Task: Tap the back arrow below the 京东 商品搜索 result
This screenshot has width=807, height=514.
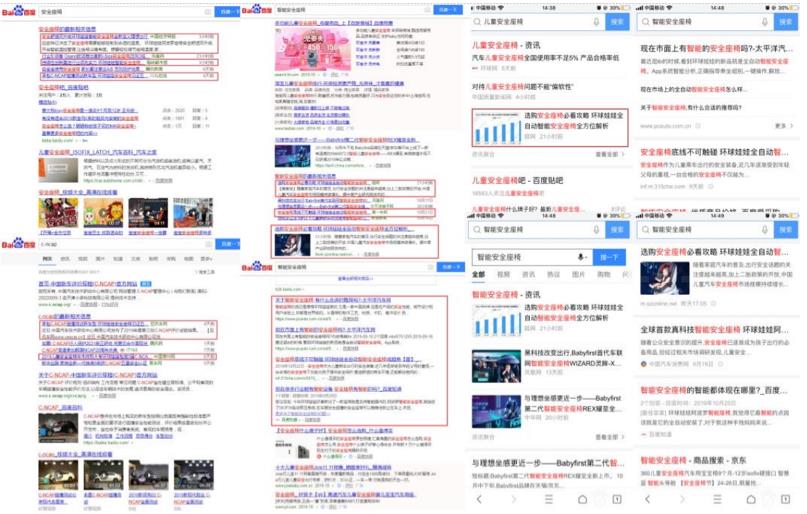Action: tap(647, 499)
